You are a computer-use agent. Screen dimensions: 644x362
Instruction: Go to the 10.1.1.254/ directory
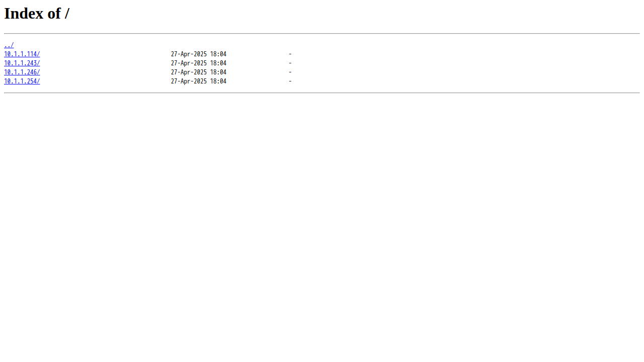[x=22, y=81]
